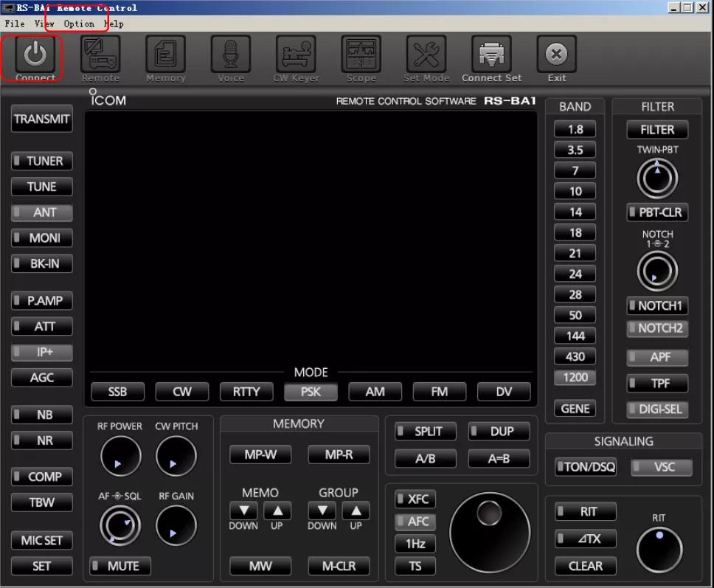Select AM mode
This screenshot has height=588, width=714.
[375, 392]
